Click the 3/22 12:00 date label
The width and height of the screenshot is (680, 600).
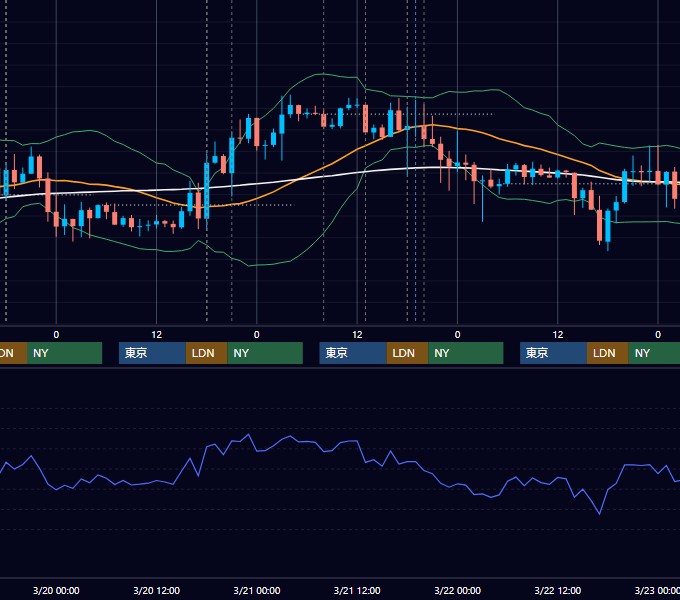pos(558,590)
